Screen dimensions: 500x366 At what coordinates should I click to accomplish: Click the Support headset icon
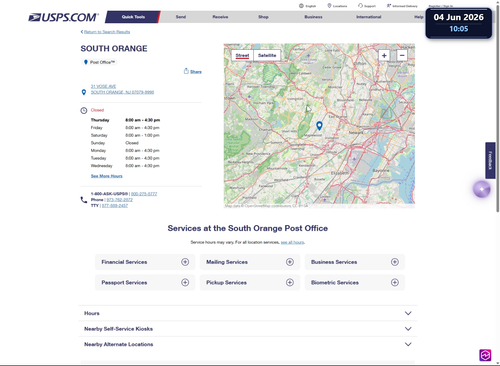click(x=360, y=6)
